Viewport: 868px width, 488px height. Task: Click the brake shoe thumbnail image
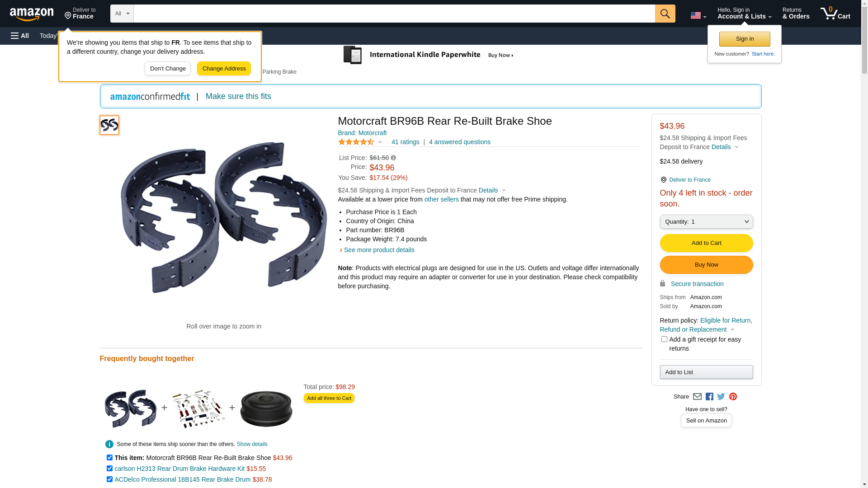(x=109, y=125)
